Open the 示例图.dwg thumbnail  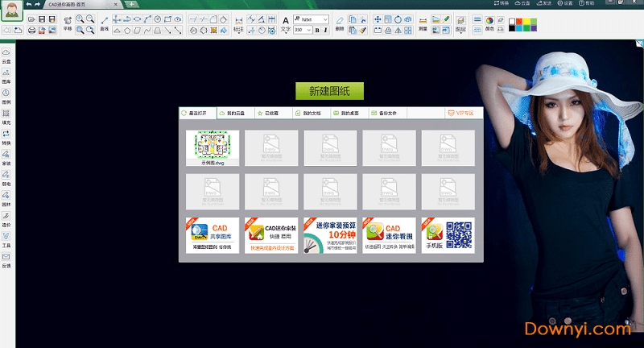(212, 147)
